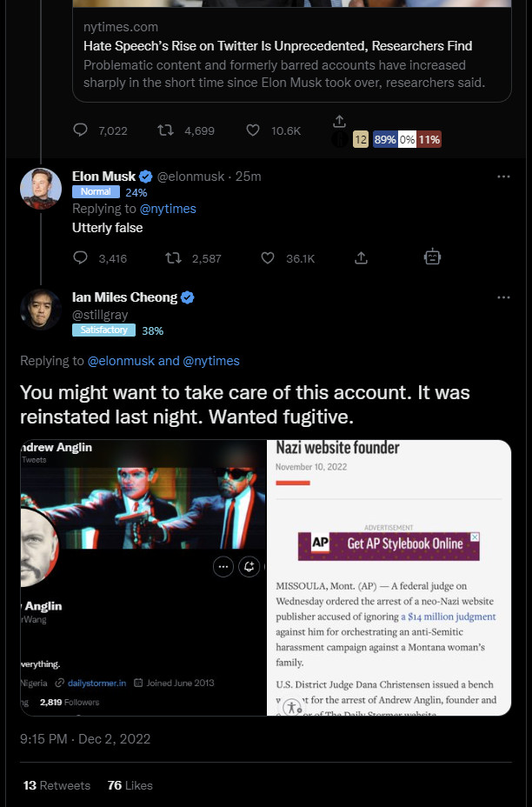Viewport: 532px width, 807px height.
Task: Like Elon Musk's tweet with 36.1K likes
Action: coord(268,257)
